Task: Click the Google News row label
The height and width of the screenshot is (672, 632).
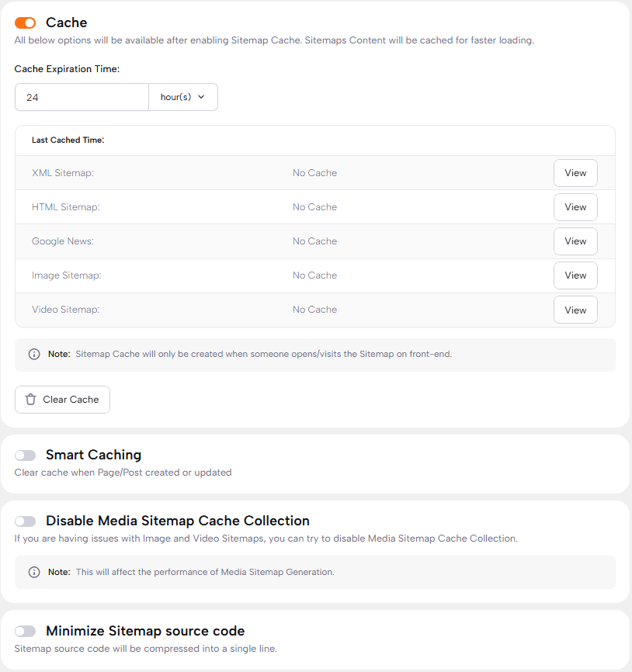Action: click(x=63, y=241)
